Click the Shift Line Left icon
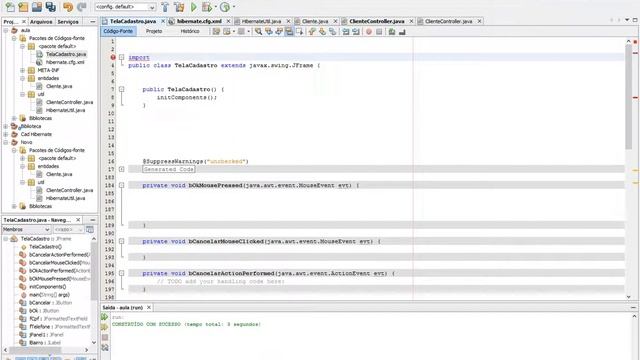The height and width of the screenshot is (360, 640). coord(346,31)
